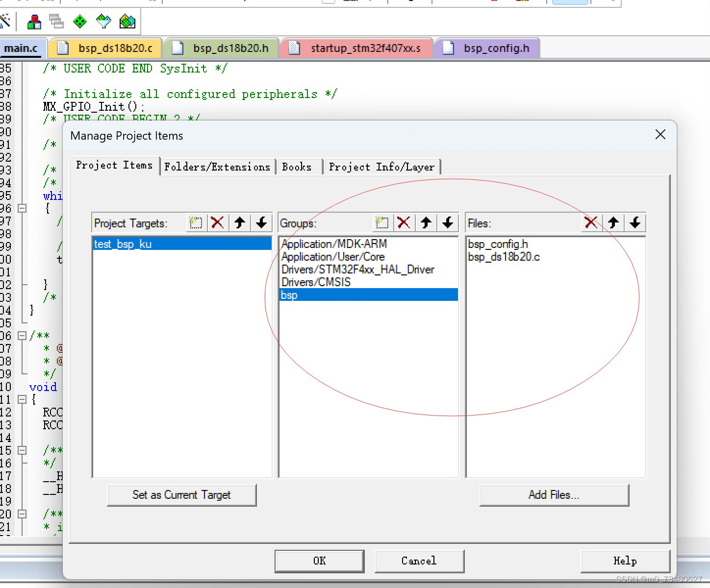The image size is (710, 588).
Task: Close the Manage Project Items dialog
Action: pyautogui.click(x=660, y=134)
